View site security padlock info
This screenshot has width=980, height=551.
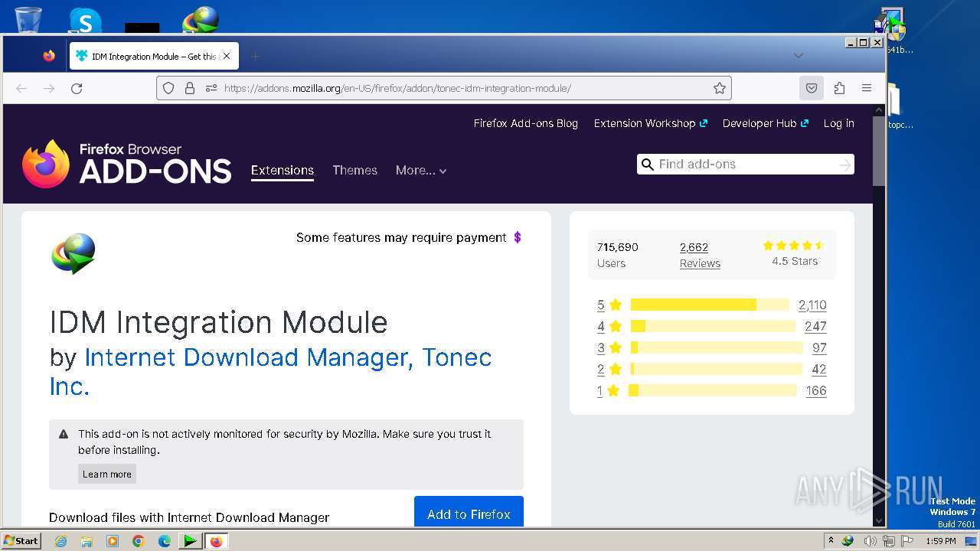(x=190, y=88)
